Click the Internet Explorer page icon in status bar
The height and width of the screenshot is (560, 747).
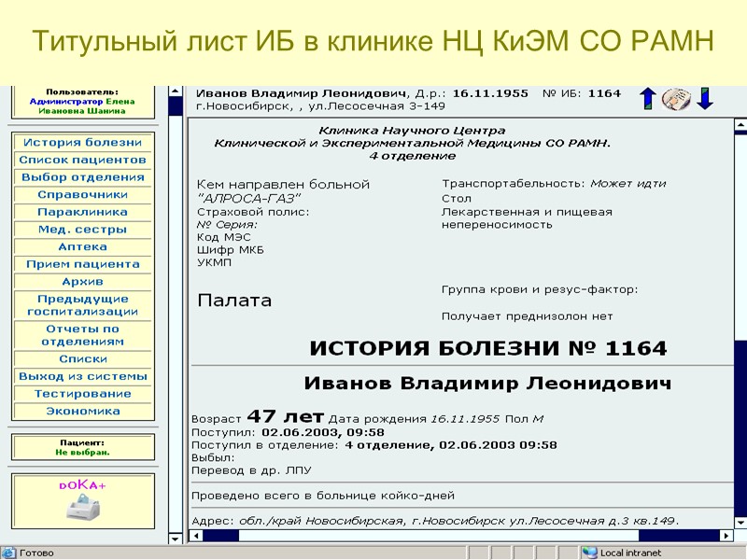8,553
